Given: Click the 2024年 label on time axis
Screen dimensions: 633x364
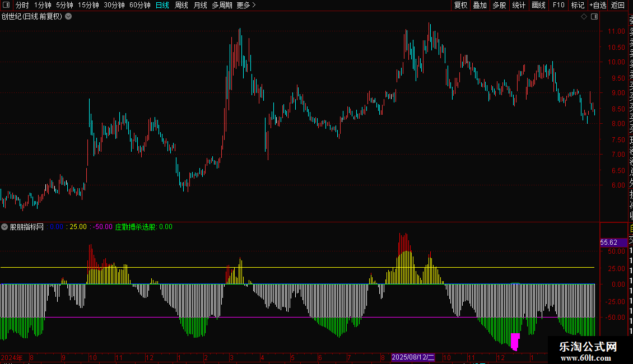Looking at the screenshot, I should click(11, 357).
